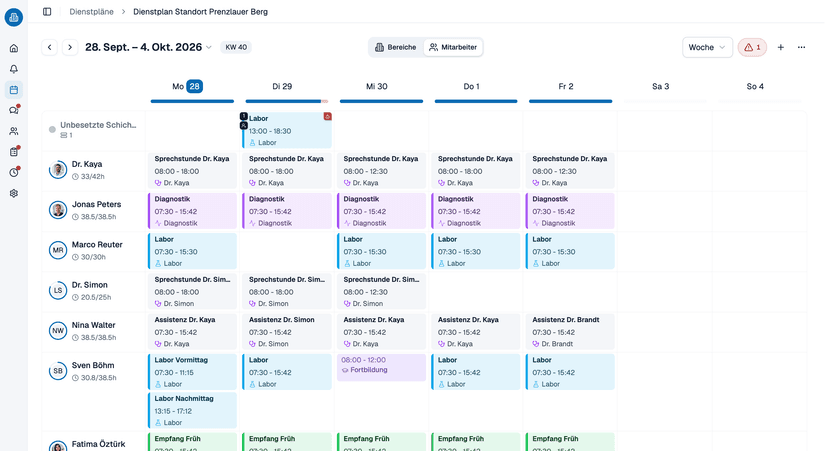Screen dimensions: 828x451
Task: Select Do 1 column header
Action: pyautogui.click(x=472, y=86)
